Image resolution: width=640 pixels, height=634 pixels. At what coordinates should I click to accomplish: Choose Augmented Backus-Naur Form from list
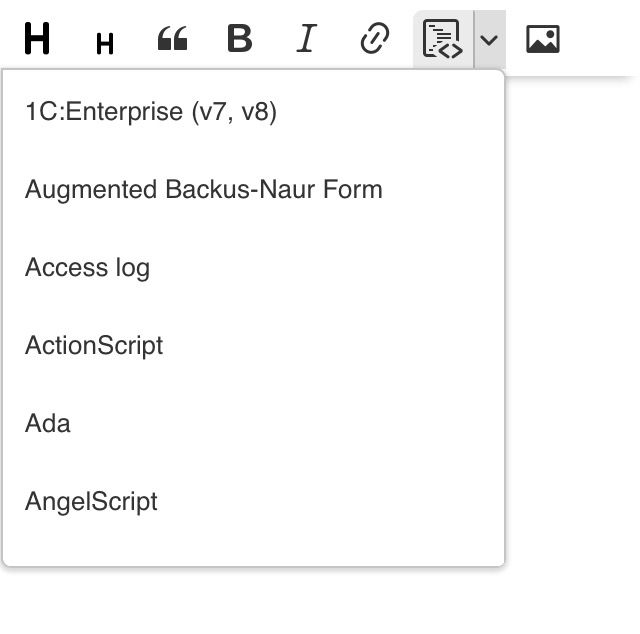point(204,189)
